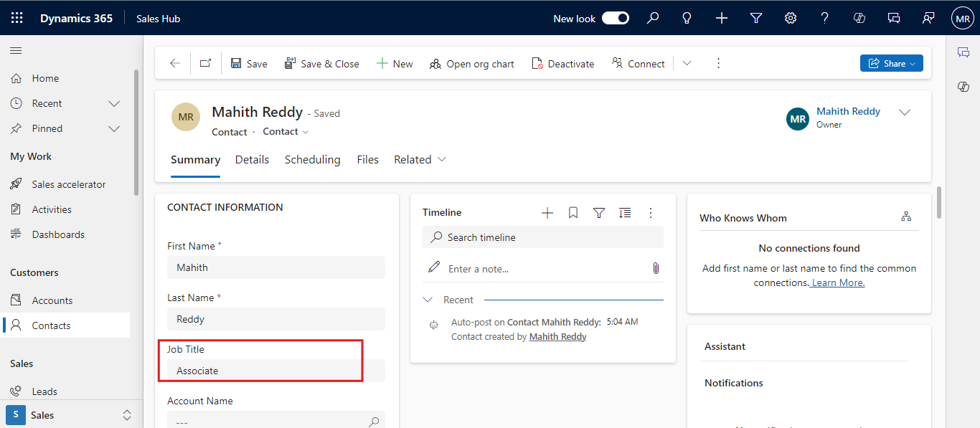Screen dimensions: 980x428
Task: Open the Learn More link
Action: tap(838, 283)
